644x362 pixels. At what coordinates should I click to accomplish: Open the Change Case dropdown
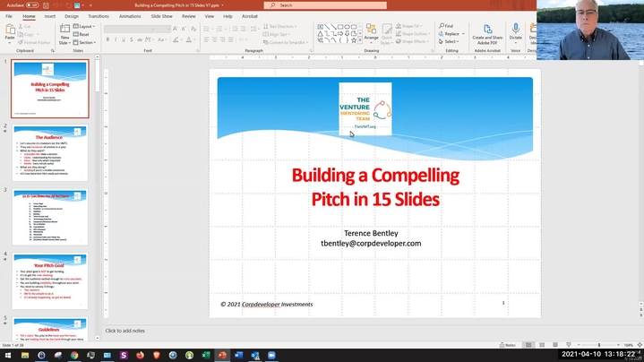[162, 39]
